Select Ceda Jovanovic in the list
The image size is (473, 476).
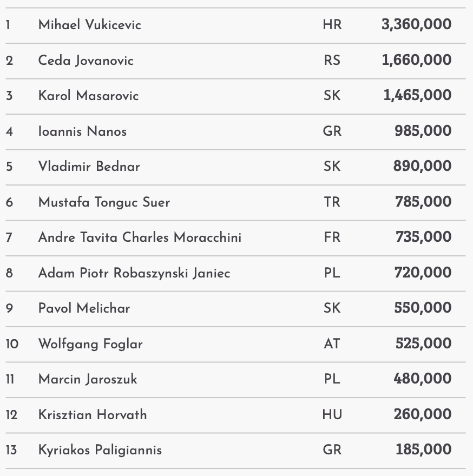[86, 60]
